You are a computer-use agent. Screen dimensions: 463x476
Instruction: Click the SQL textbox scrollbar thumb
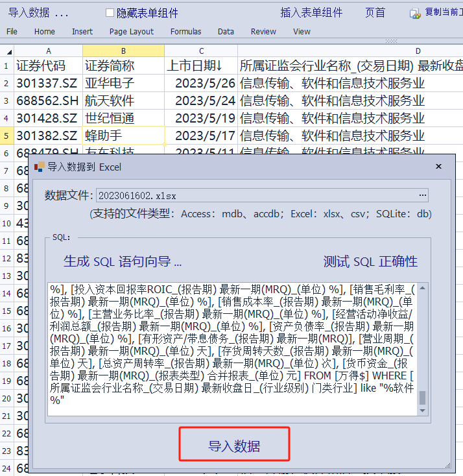(423, 397)
